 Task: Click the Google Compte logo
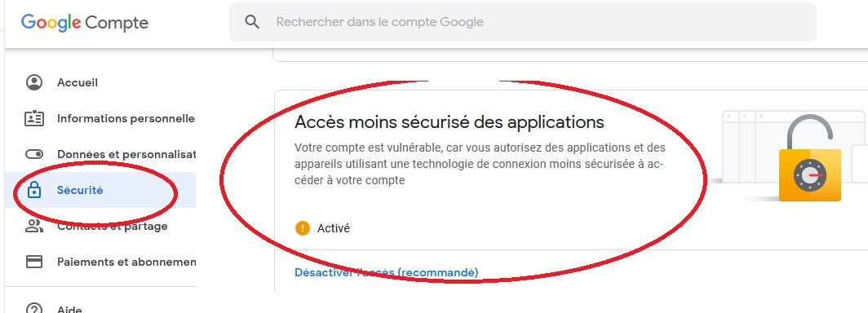pos(85,23)
